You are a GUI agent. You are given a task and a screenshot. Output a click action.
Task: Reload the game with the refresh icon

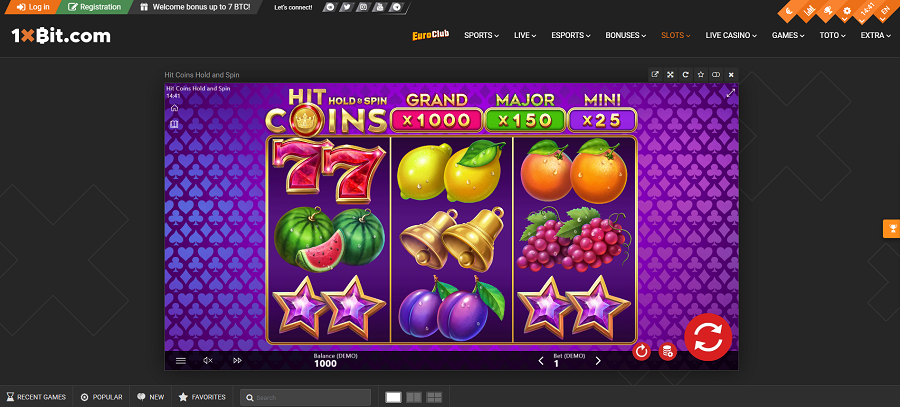(685, 75)
